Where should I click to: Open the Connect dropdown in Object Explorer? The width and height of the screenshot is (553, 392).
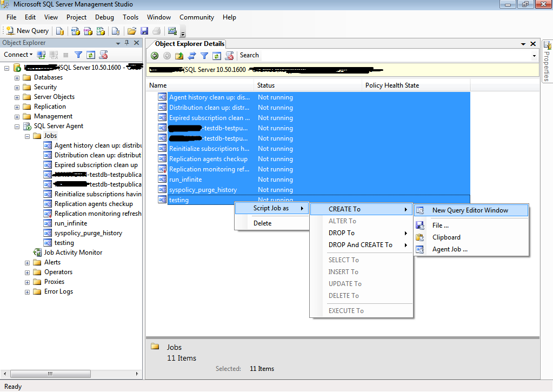click(18, 54)
